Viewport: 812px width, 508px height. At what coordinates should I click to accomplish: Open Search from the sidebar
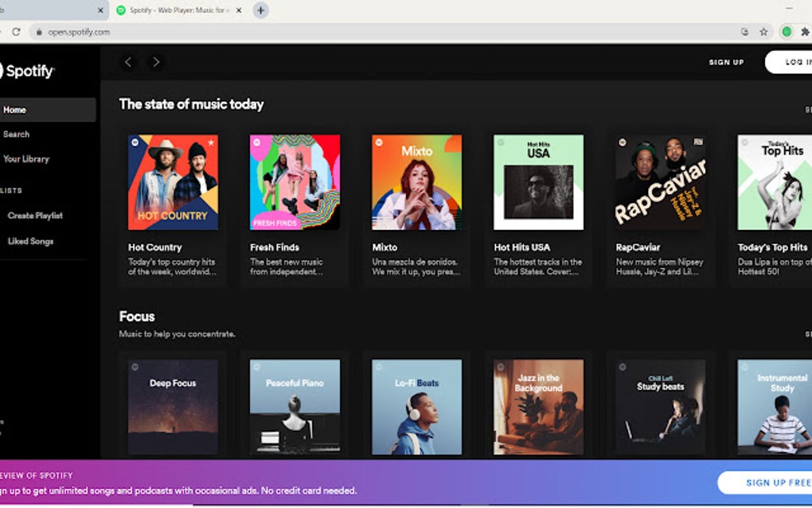[x=16, y=134]
